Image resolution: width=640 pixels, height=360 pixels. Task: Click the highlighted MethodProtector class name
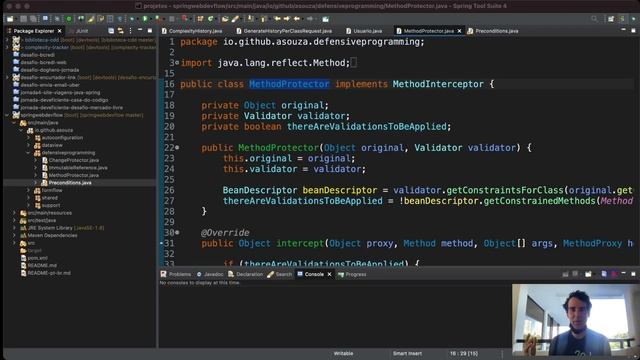coord(289,84)
